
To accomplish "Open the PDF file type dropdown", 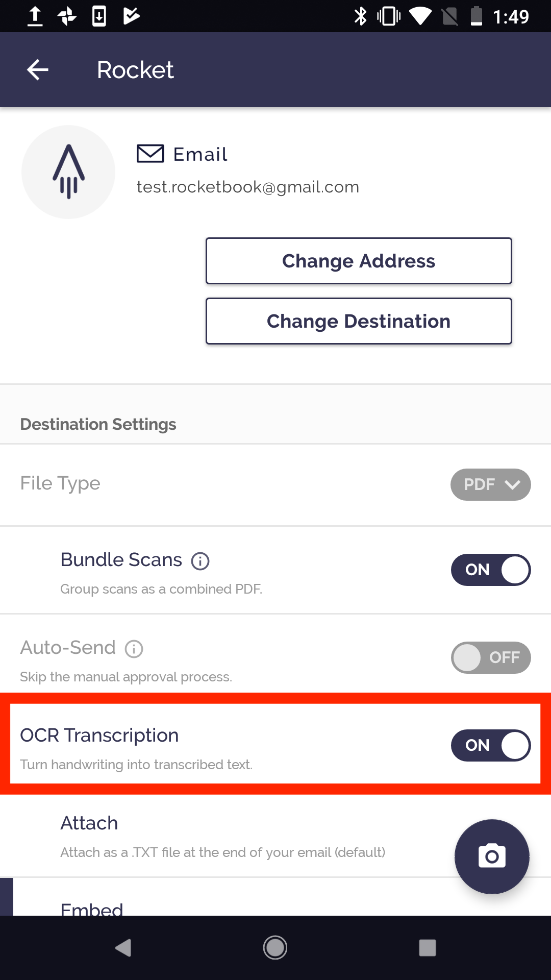I will click(x=491, y=484).
